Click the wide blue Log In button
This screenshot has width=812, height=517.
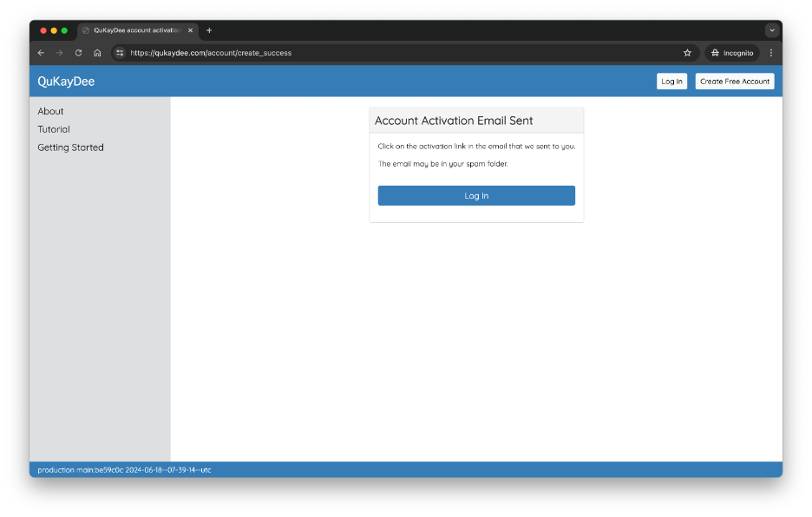click(476, 196)
